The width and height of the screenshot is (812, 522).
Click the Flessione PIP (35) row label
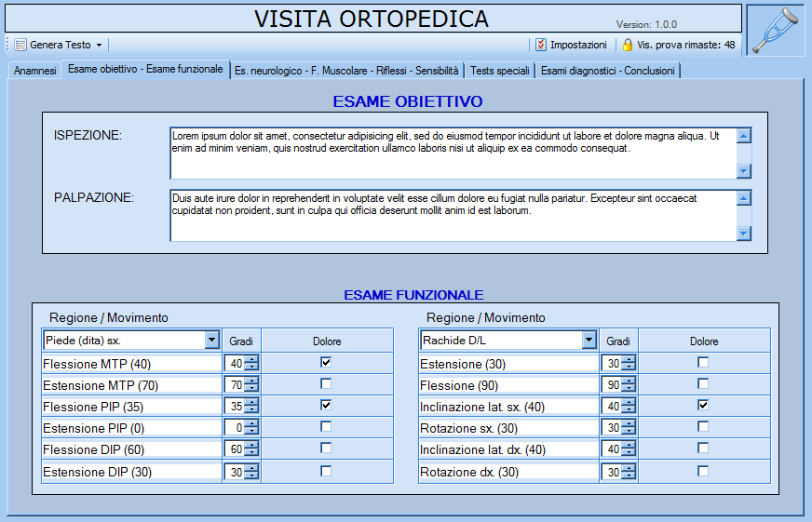point(93,407)
